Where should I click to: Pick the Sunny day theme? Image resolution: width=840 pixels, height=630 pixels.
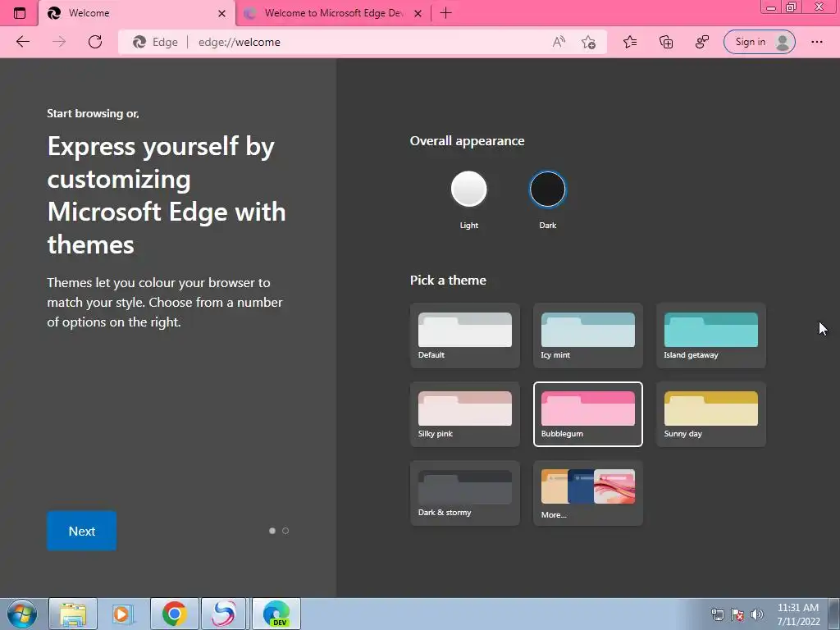pos(711,414)
